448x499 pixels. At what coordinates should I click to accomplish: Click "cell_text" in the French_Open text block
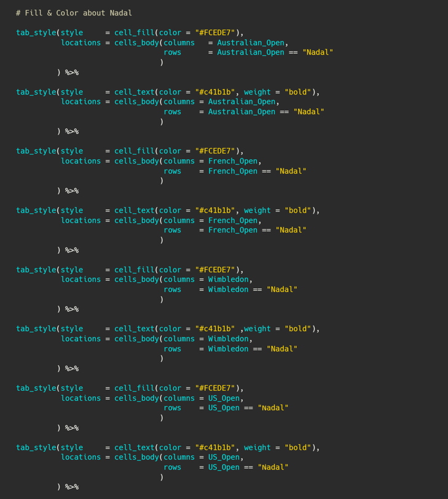click(x=135, y=211)
